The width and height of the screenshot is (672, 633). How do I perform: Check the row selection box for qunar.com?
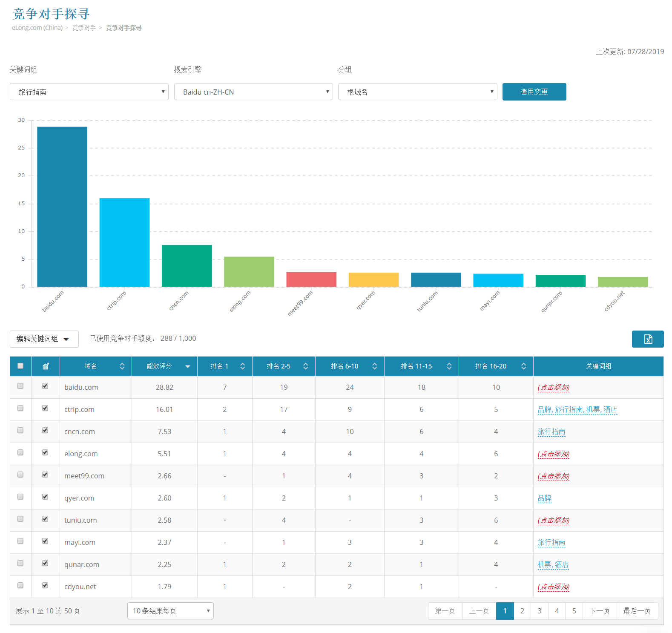pos(20,563)
